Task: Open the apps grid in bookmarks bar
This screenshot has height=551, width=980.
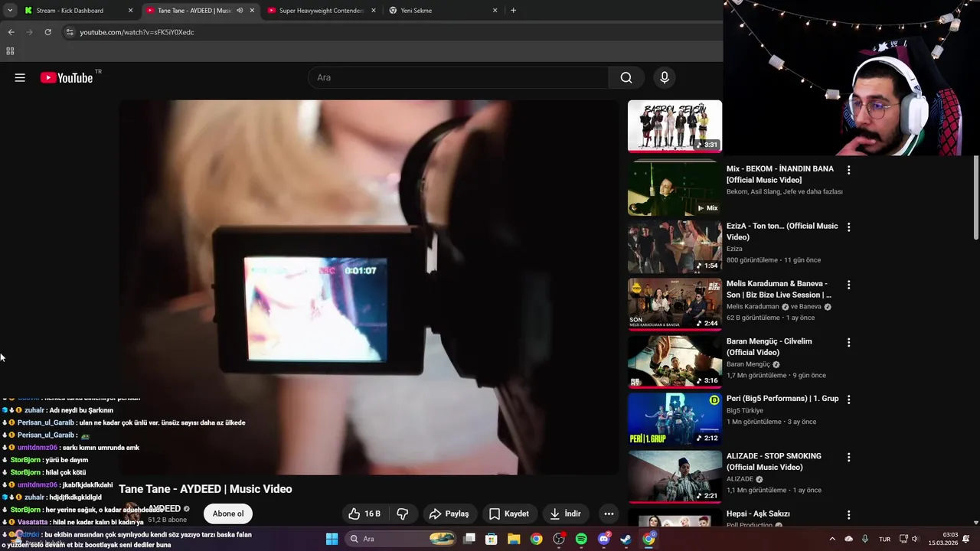Action: tap(10, 51)
